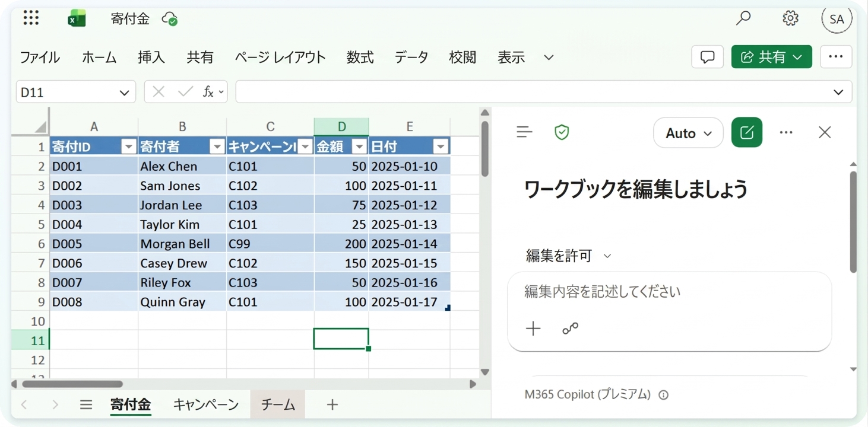Click the connector icon in the prompt box
The width and height of the screenshot is (868, 427).
click(570, 329)
